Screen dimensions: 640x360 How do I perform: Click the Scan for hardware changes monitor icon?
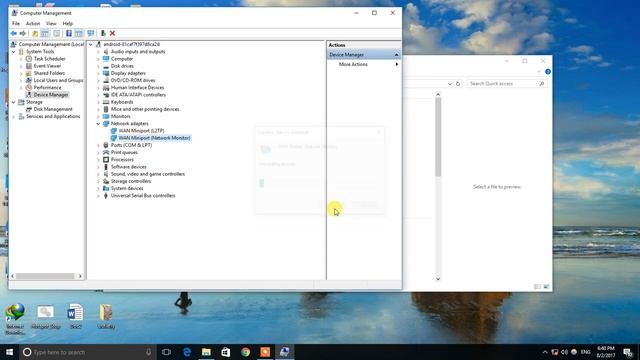click(91, 33)
